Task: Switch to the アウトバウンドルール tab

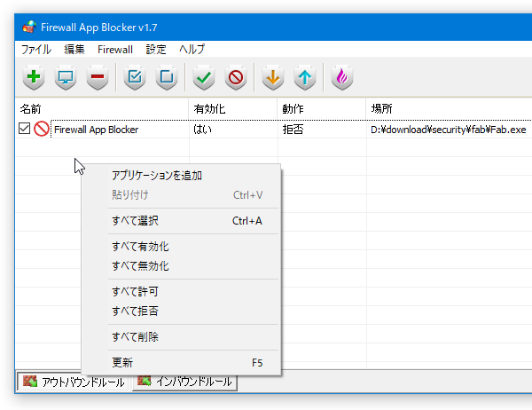Action: pos(73,382)
